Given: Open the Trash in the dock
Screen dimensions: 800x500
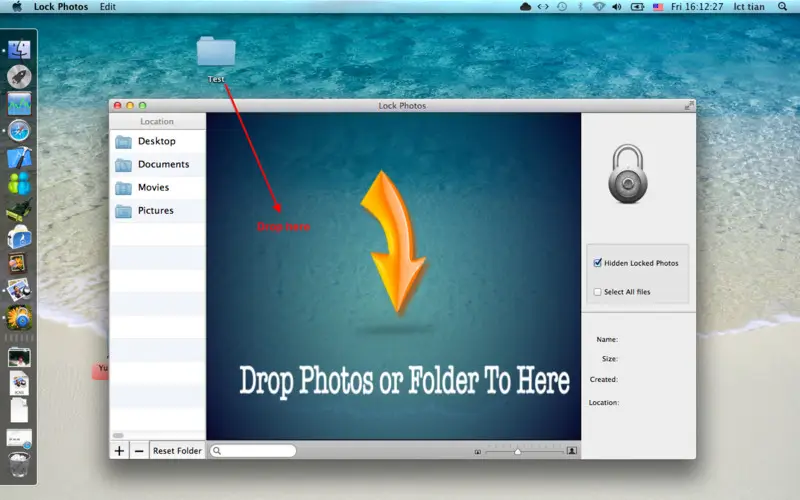Looking at the screenshot, I should click(19, 464).
